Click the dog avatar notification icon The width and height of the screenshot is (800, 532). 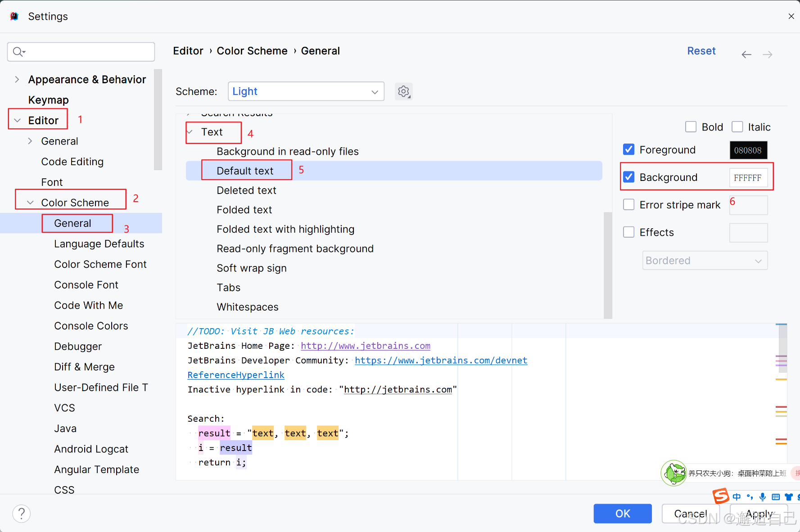[673, 473]
